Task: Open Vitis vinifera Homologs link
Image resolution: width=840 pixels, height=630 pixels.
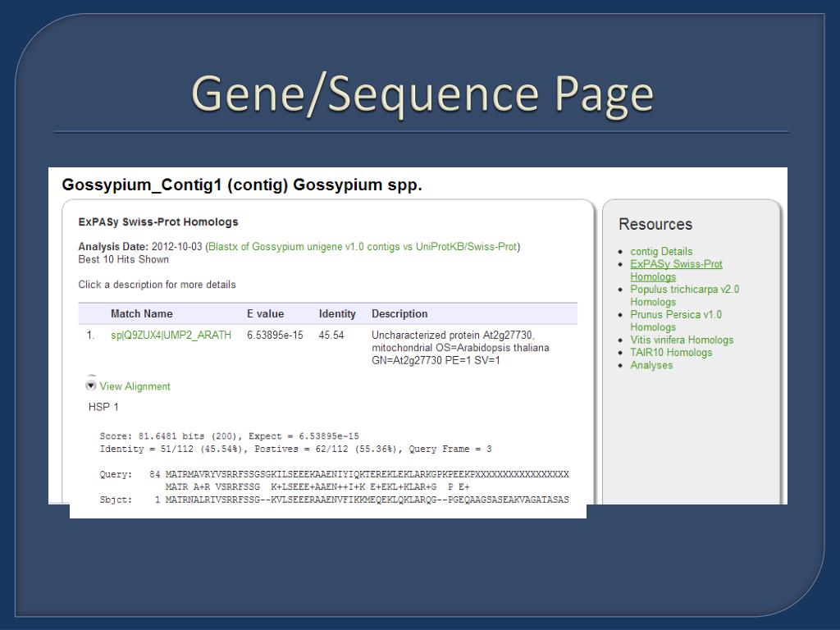Action: pyautogui.click(x=682, y=340)
